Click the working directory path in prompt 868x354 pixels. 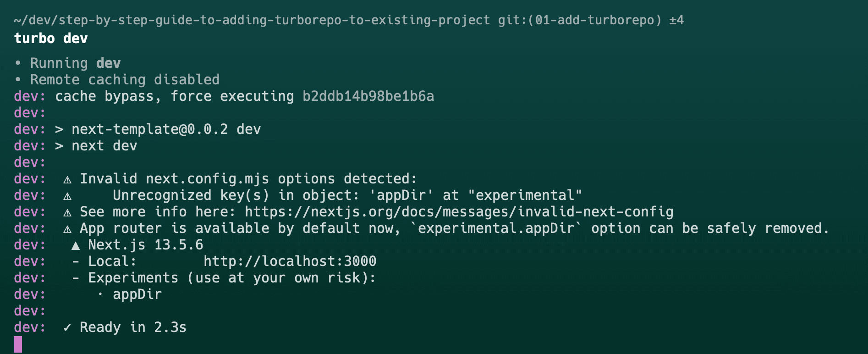(252, 20)
